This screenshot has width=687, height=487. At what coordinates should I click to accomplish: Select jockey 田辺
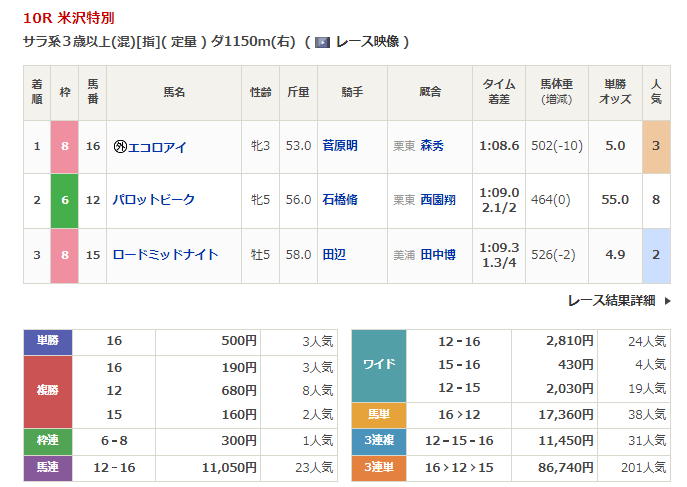335,254
